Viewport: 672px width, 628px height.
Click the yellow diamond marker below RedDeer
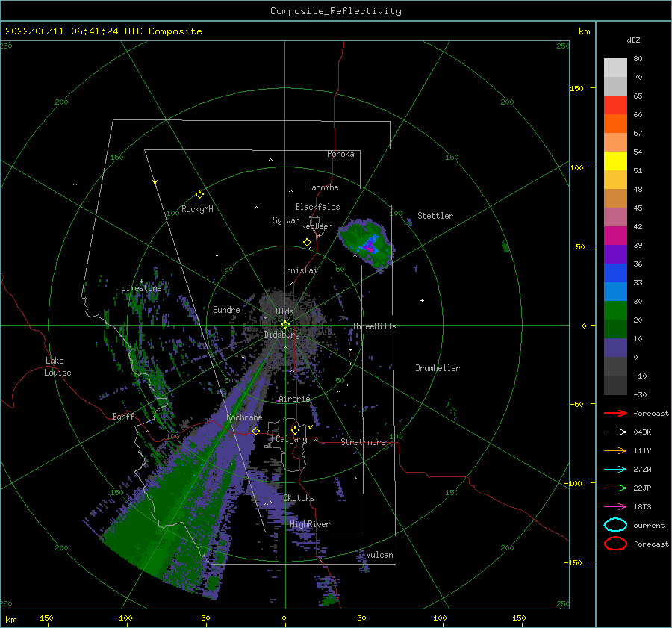click(x=308, y=243)
